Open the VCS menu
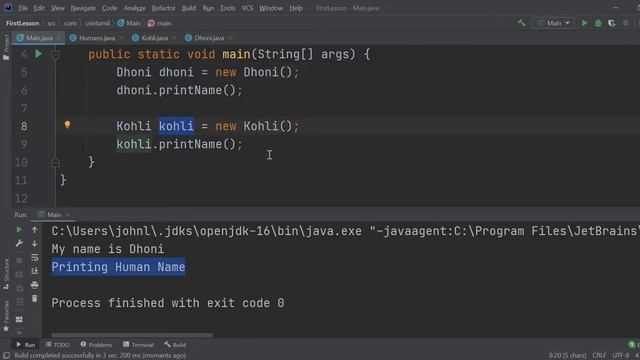The height and width of the screenshot is (360, 640). [247, 8]
